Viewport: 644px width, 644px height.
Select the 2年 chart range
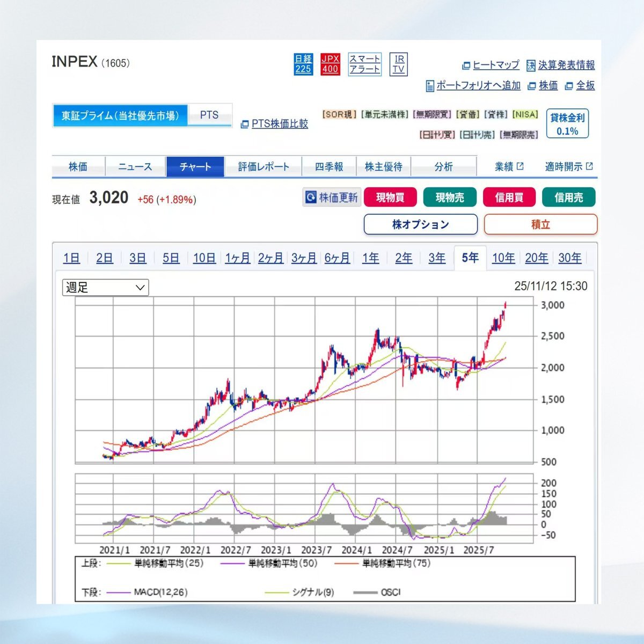click(x=404, y=258)
